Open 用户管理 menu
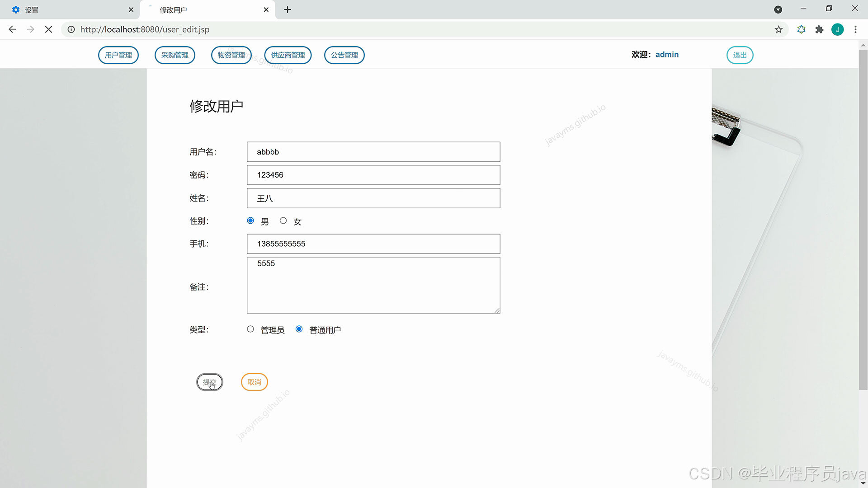This screenshot has height=488, width=868. click(x=118, y=55)
